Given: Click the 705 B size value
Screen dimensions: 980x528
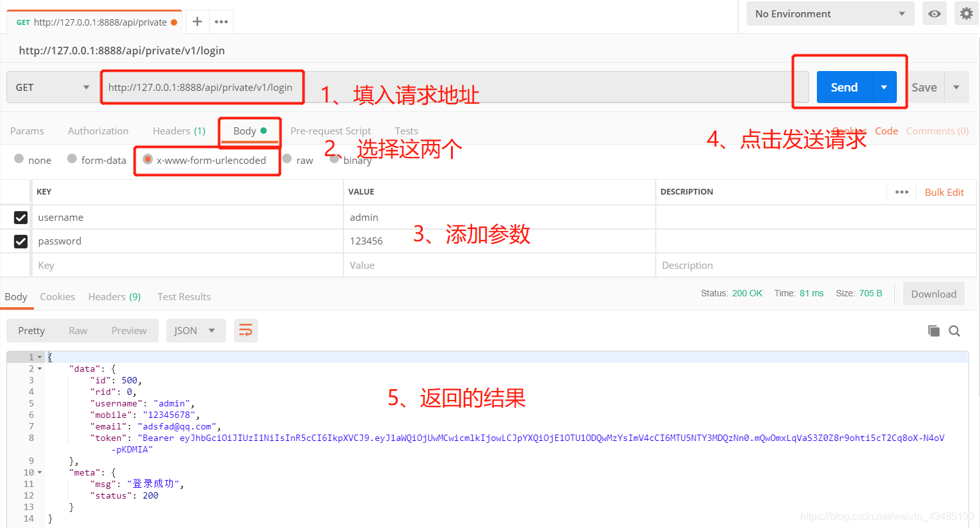Looking at the screenshot, I should (x=871, y=293).
